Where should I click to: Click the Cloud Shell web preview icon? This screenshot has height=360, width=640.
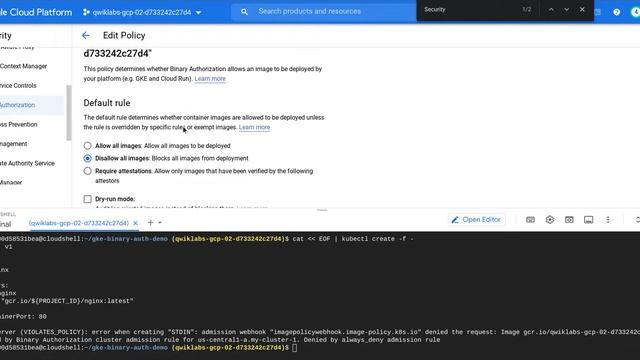coord(569,220)
